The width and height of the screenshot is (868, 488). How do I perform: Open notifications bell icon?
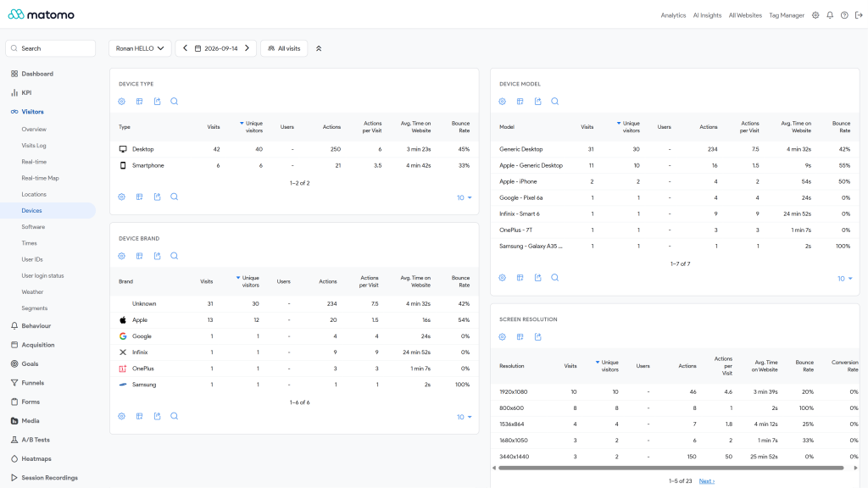point(830,15)
